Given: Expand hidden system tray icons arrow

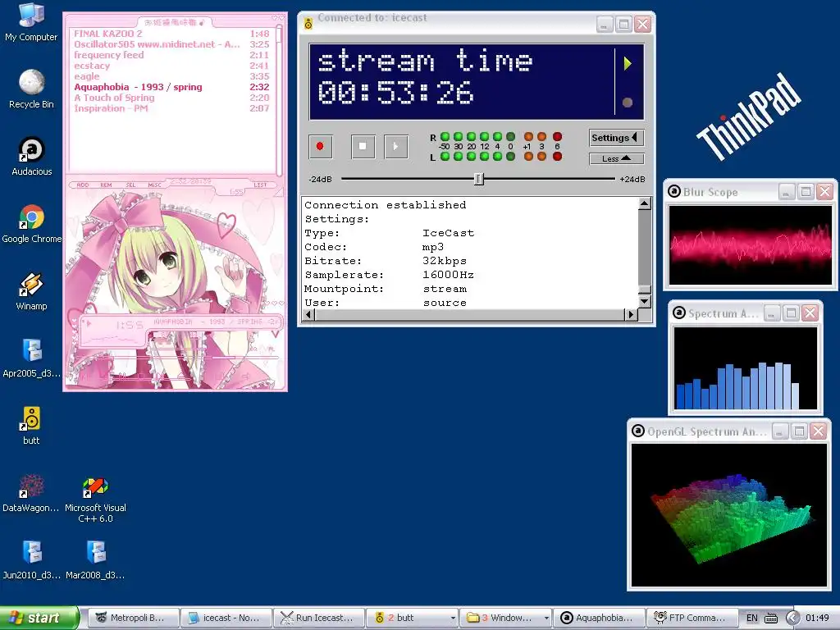Looking at the screenshot, I should 793,618.
